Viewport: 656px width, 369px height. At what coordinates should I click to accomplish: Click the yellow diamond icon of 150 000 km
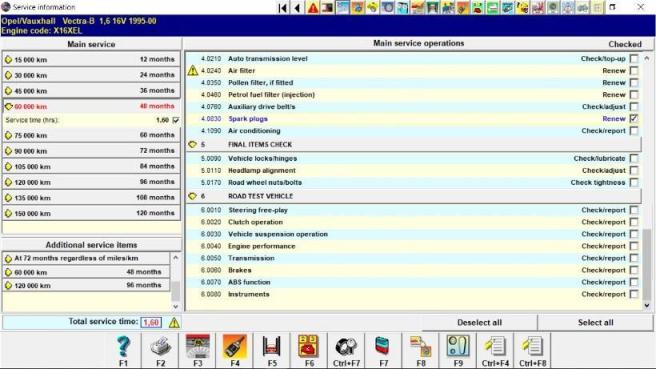[x=8, y=213]
